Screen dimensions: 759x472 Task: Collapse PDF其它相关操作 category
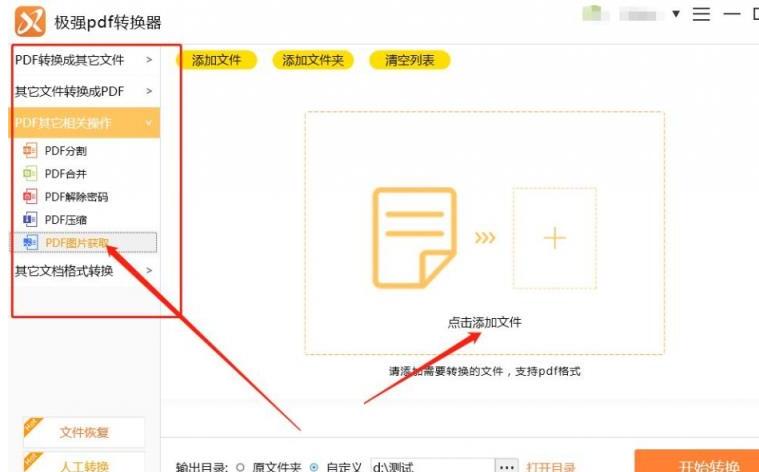click(84, 122)
